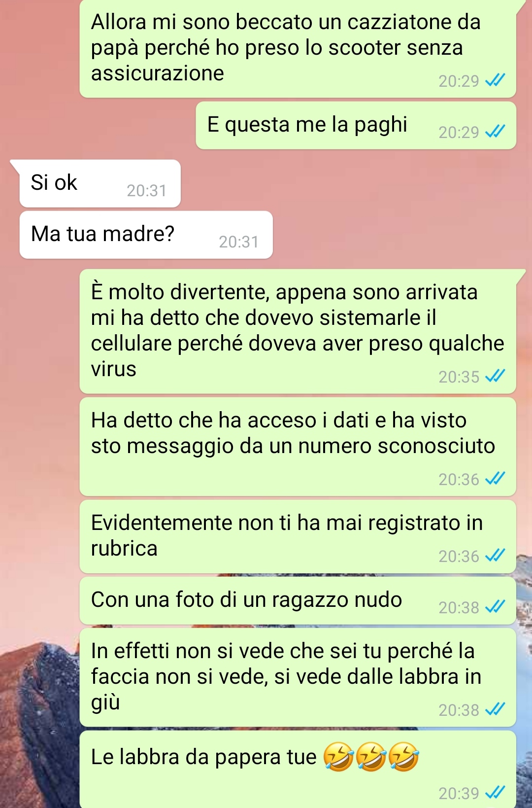Viewport: 532px width, 808px height.
Task: Tap the 'E questa me la paghi' bubble
Action: [x=356, y=125]
